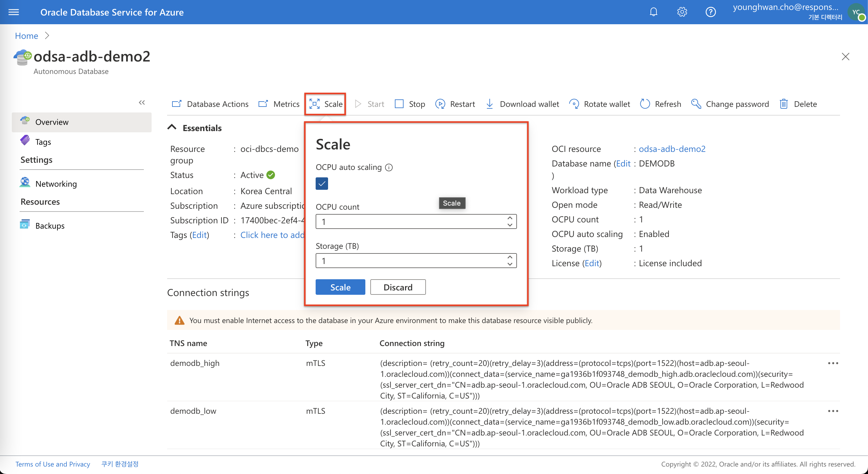Open Networking in the sidebar
This screenshot has width=868, height=474.
coord(56,184)
